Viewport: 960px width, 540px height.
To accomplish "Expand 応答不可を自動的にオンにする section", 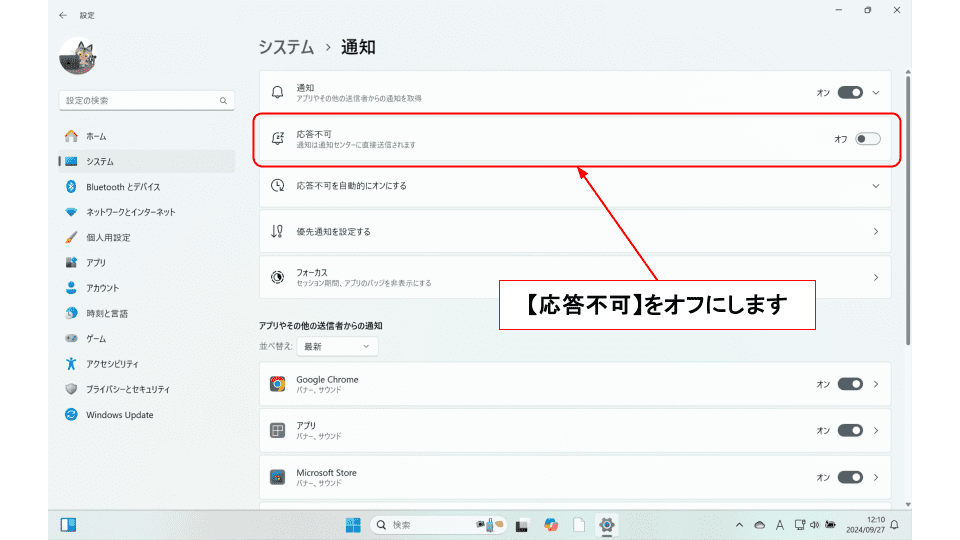I will tap(875, 186).
